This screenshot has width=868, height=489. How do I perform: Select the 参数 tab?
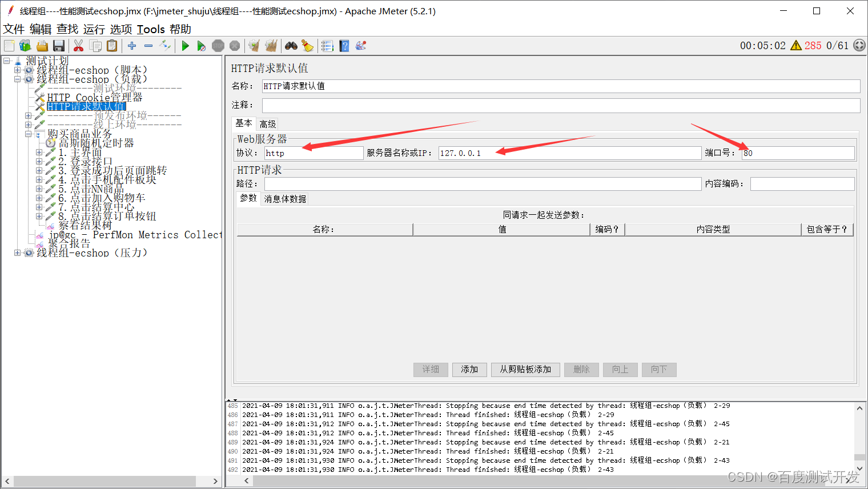click(x=248, y=198)
